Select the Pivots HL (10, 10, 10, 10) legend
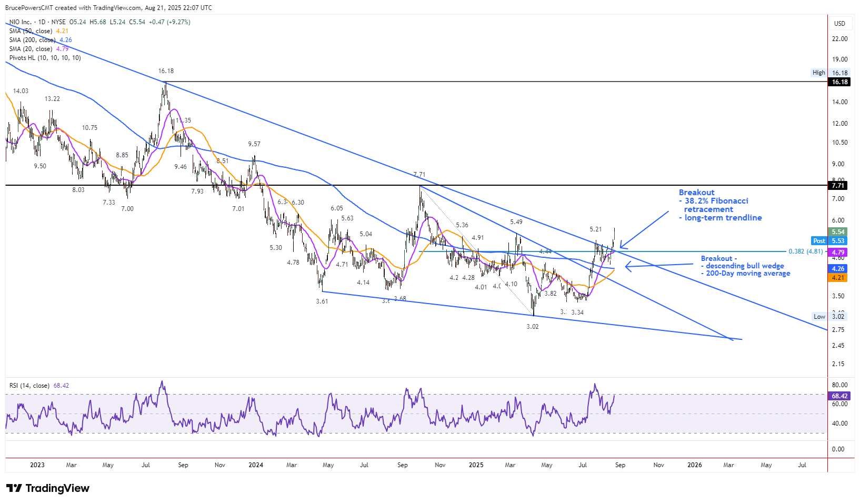The image size is (860, 504). [x=45, y=58]
